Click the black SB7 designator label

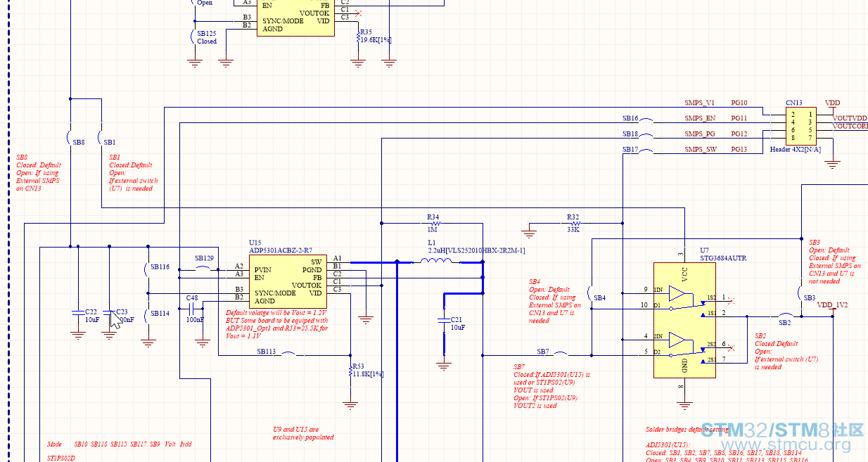543,352
